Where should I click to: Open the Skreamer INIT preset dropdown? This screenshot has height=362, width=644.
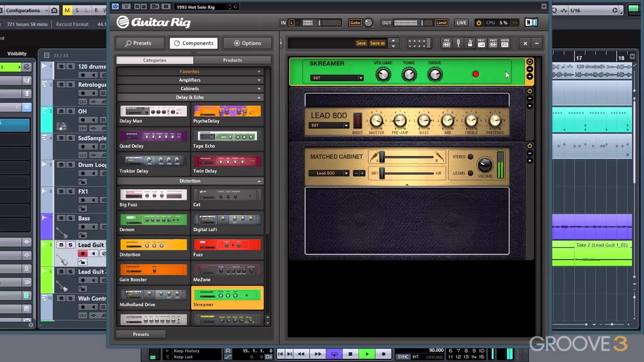(337, 78)
